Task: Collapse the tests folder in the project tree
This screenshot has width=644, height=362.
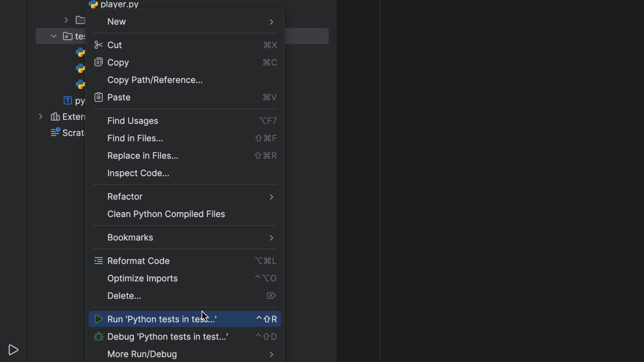Action: (x=53, y=36)
